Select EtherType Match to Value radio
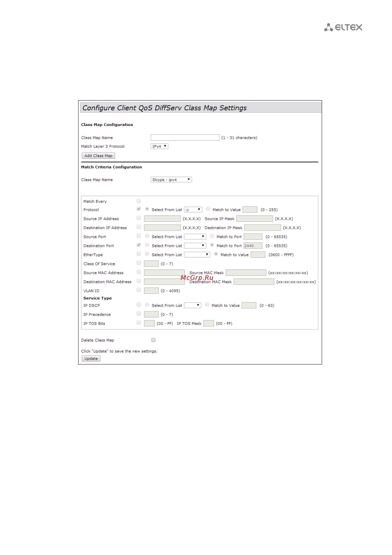The height and width of the screenshot is (555, 392). pos(216,254)
